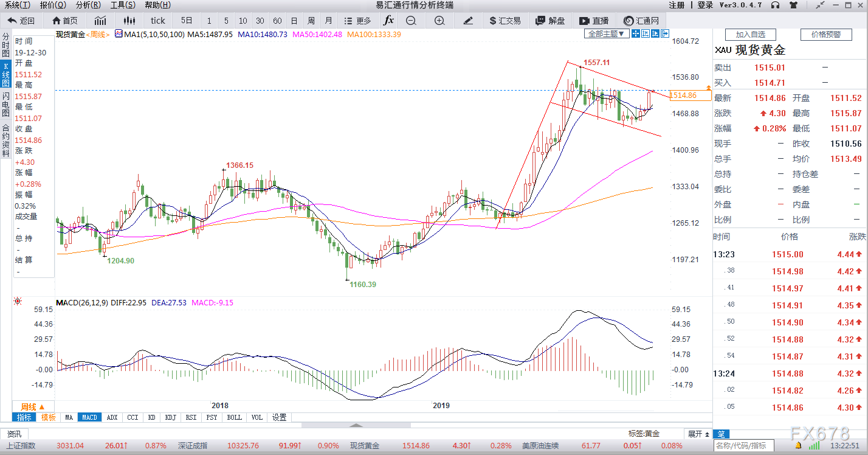Image resolution: width=868 pixels, height=455 pixels.
Task: Select the 60-minute period button
Action: [277, 20]
